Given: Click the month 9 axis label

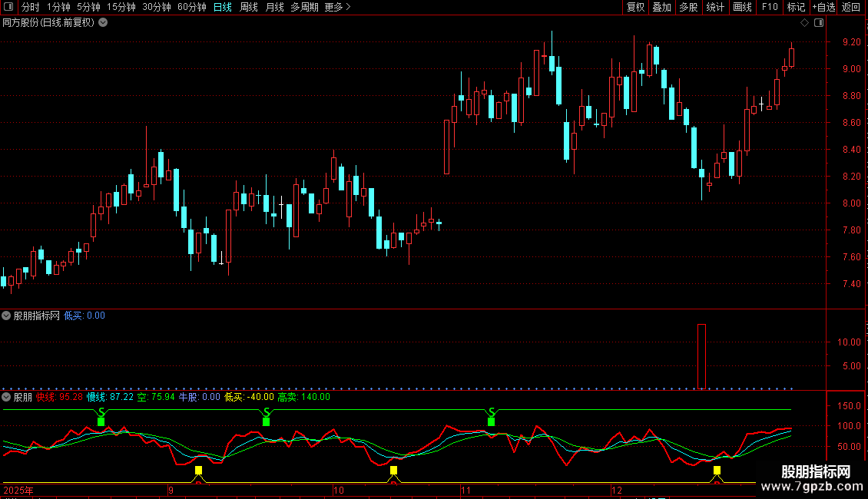Looking at the screenshot, I should pos(171,490).
